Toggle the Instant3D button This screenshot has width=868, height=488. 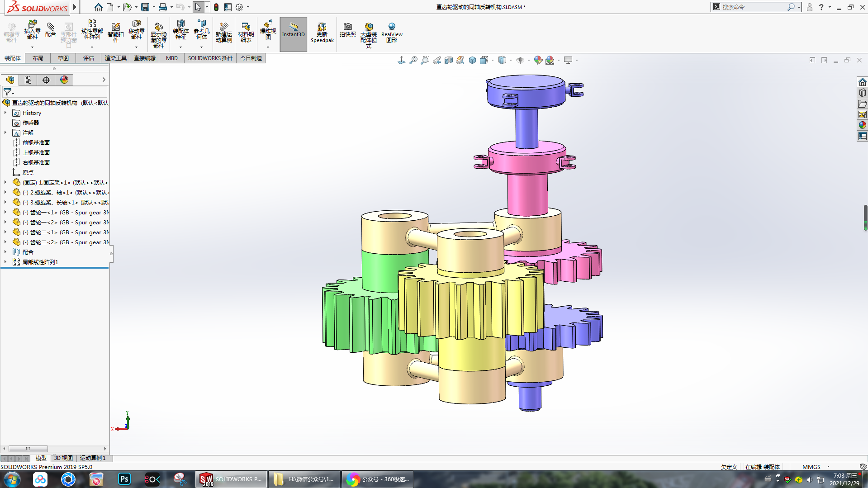click(x=294, y=34)
